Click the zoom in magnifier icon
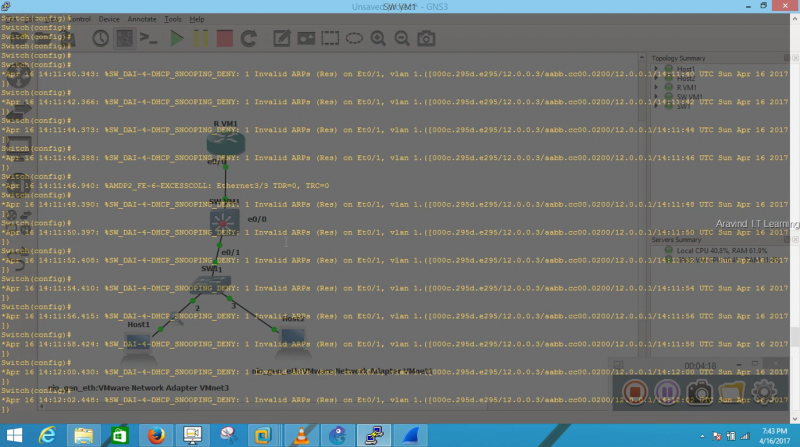The image size is (800, 447). (379, 39)
